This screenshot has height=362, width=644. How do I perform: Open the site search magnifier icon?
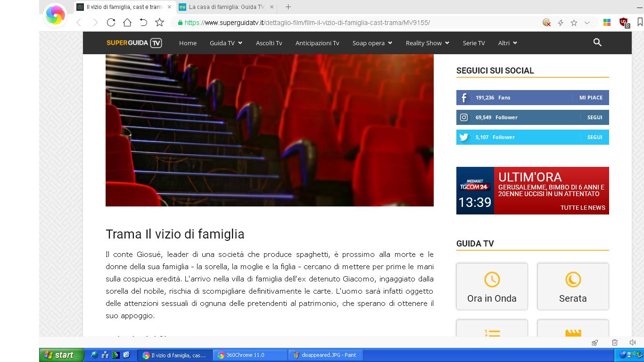click(597, 42)
